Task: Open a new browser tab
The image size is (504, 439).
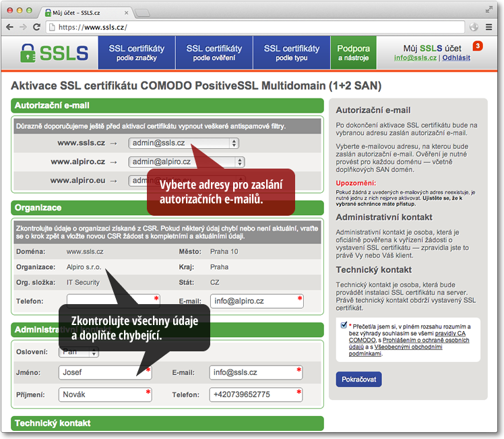Action: 142,13
